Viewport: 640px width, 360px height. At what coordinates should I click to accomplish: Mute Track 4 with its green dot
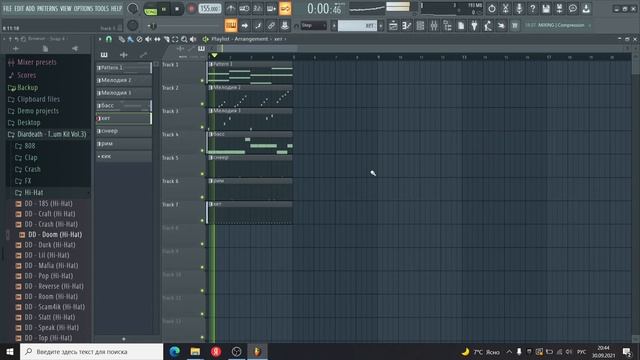[x=202, y=150]
